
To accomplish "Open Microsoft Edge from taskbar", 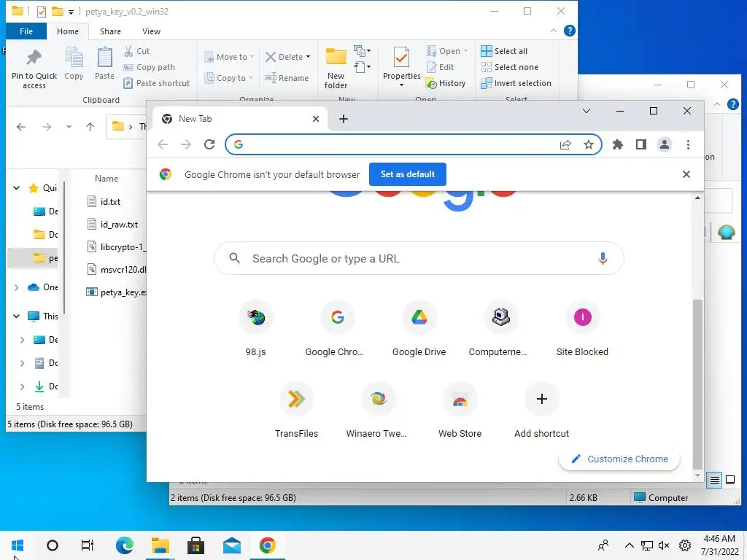I will (x=124, y=545).
